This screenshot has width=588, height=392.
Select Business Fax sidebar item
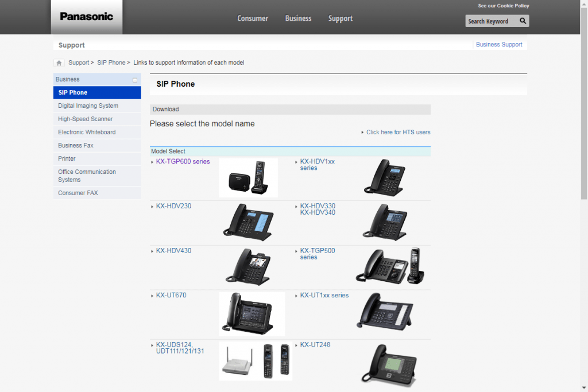click(97, 145)
